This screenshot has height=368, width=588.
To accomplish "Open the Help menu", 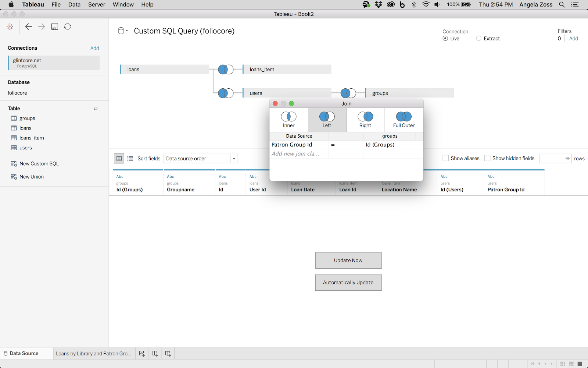I will click(x=147, y=4).
